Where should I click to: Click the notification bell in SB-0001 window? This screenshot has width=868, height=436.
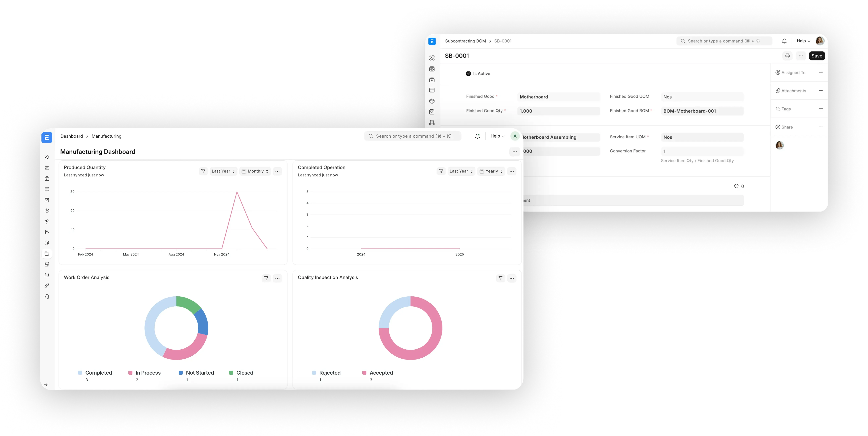[x=784, y=41]
